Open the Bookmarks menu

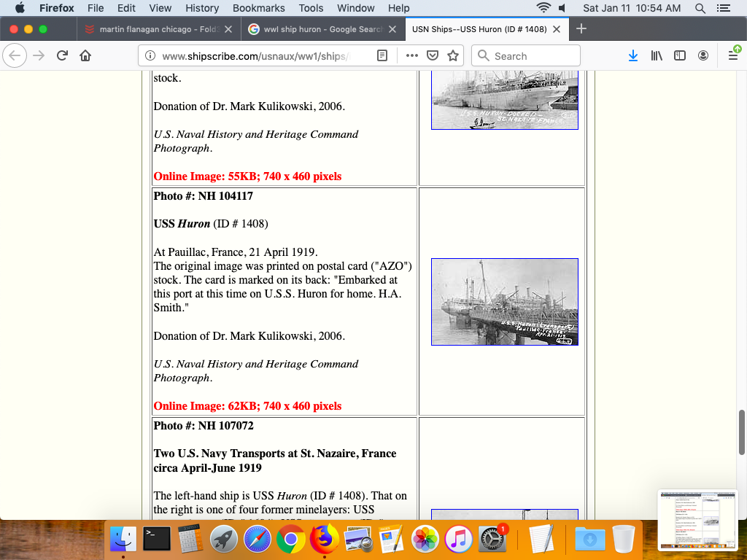click(258, 8)
